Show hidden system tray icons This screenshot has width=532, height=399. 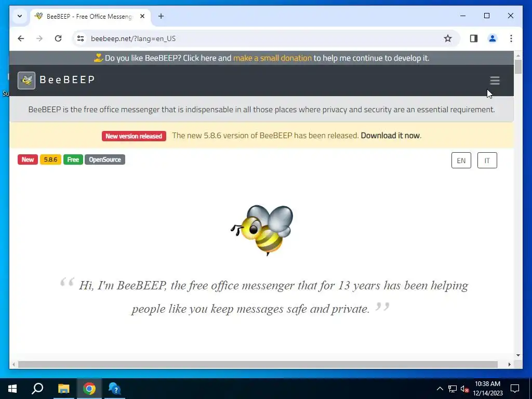440,389
